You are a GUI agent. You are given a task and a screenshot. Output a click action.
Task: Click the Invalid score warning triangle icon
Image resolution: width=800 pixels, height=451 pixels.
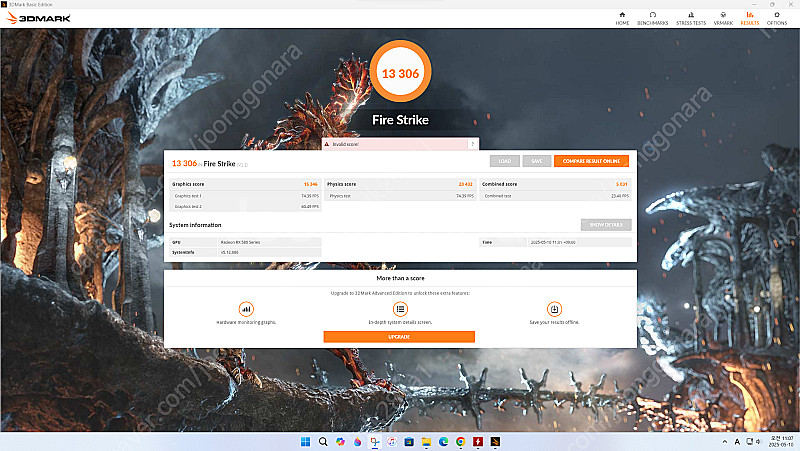pos(327,144)
